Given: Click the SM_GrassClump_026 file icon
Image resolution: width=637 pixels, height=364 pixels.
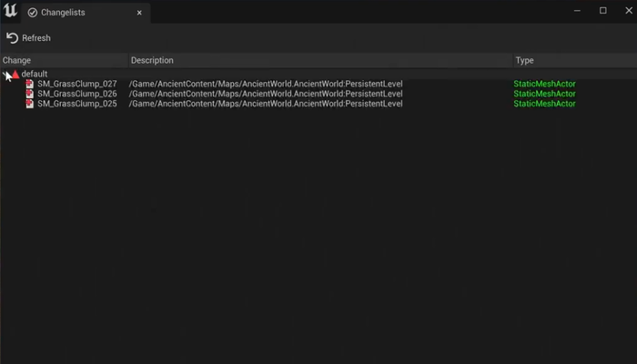Looking at the screenshot, I should tap(29, 94).
